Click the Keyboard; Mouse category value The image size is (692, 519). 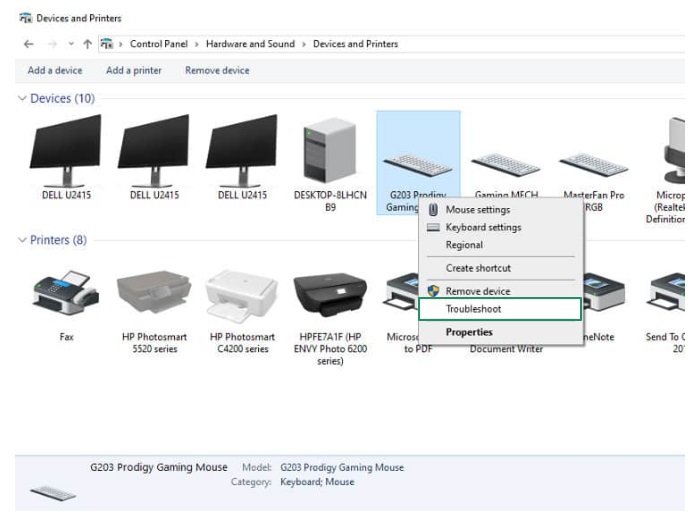317,481
